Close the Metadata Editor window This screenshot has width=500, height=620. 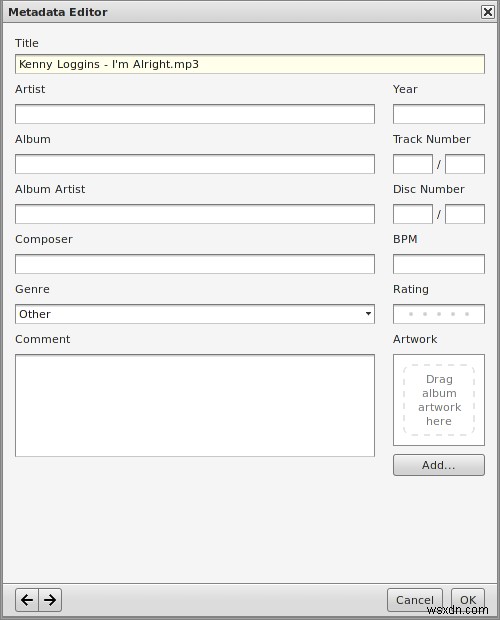(x=488, y=12)
